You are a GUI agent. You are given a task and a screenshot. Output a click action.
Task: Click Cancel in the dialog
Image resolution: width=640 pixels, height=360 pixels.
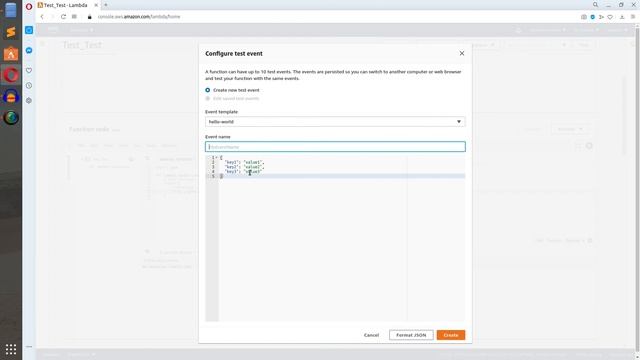[371, 335]
